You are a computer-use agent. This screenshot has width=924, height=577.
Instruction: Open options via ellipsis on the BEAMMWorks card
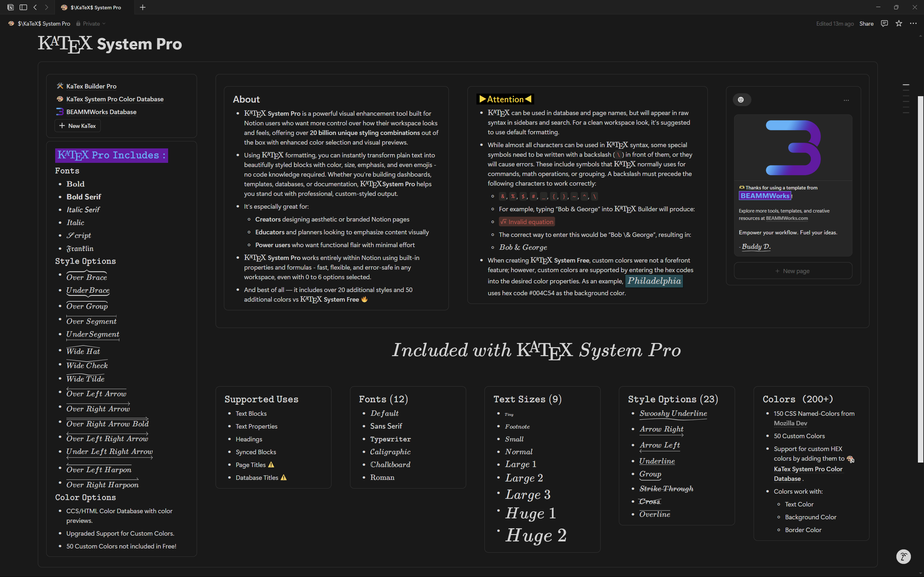[846, 100]
